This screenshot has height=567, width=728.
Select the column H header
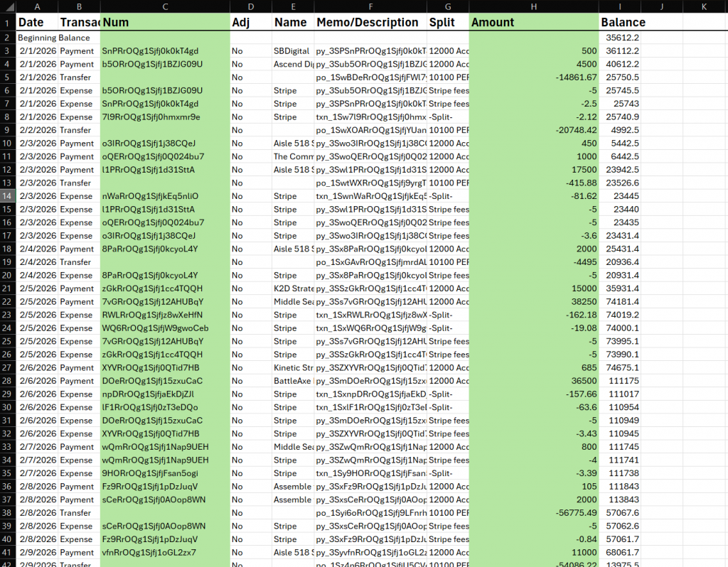(533, 6)
